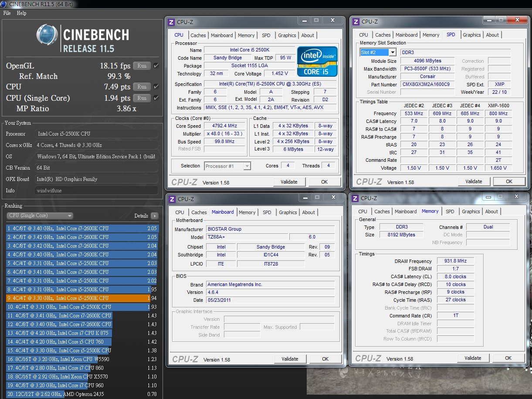Open About tab in Memory window
Screen dimensions: 532x399
coord(491,211)
